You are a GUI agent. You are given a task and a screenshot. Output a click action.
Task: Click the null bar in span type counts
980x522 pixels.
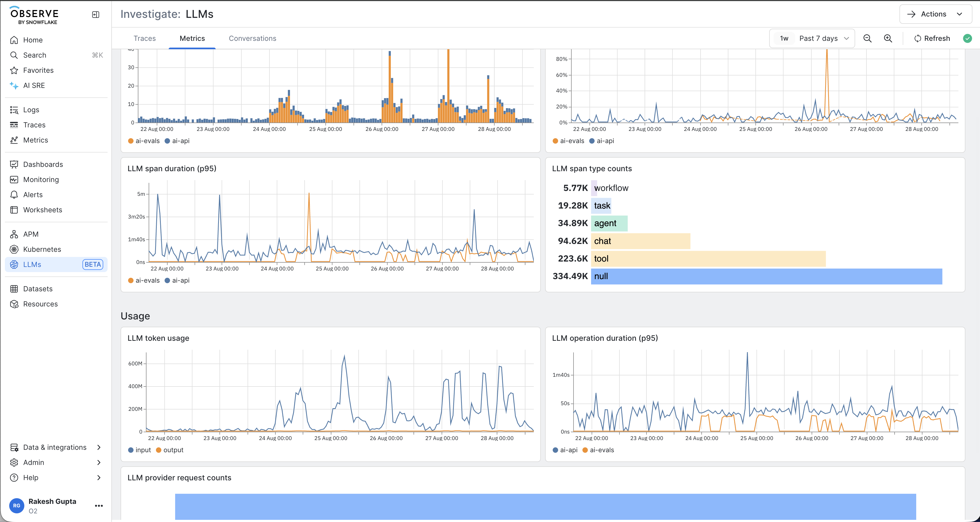pyautogui.click(x=766, y=276)
